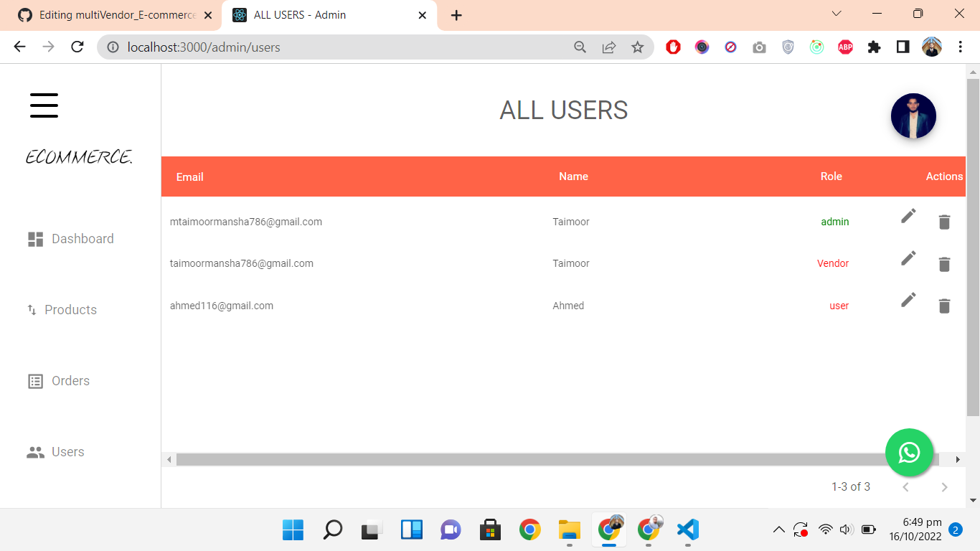Delete the user ahmed116@gmail.com
980x551 pixels.
(x=944, y=305)
